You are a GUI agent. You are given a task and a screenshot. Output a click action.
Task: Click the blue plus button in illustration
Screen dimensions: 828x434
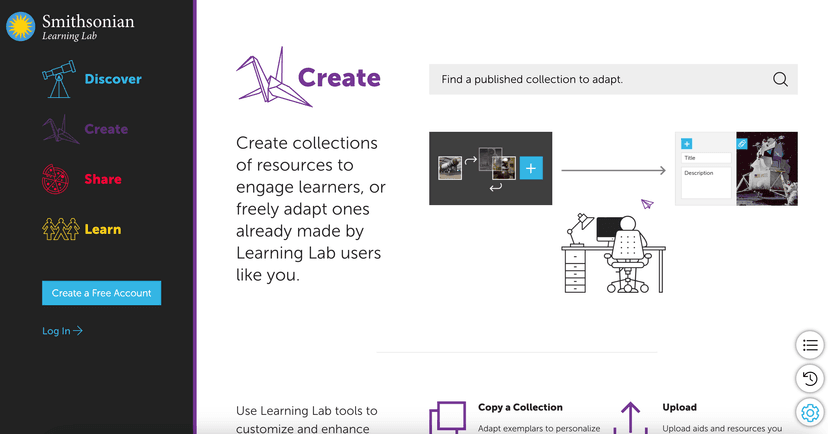[x=531, y=168]
